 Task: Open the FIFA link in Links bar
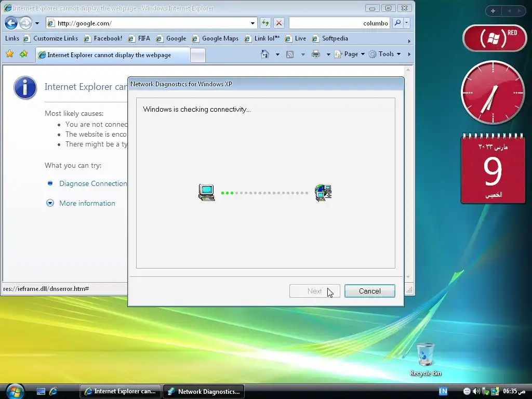(x=139, y=38)
